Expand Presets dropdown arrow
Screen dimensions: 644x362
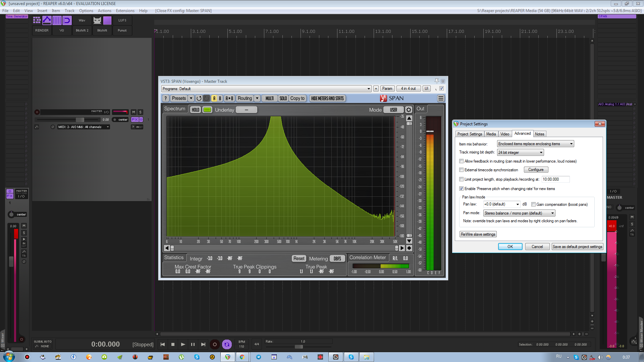point(191,98)
